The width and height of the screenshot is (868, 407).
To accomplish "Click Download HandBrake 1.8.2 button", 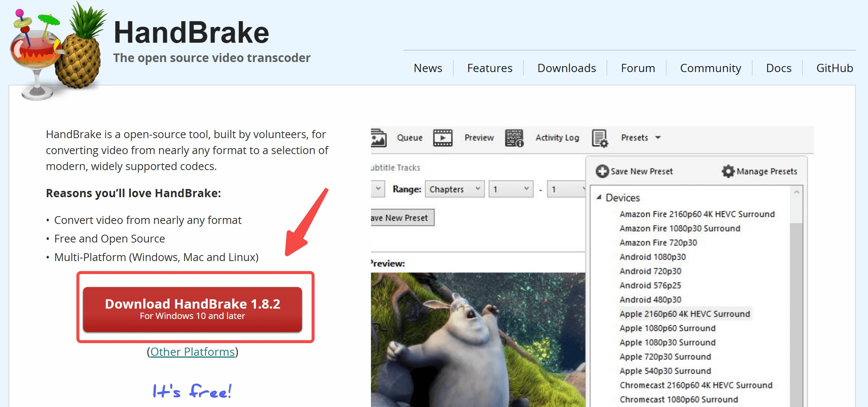I will (x=193, y=309).
